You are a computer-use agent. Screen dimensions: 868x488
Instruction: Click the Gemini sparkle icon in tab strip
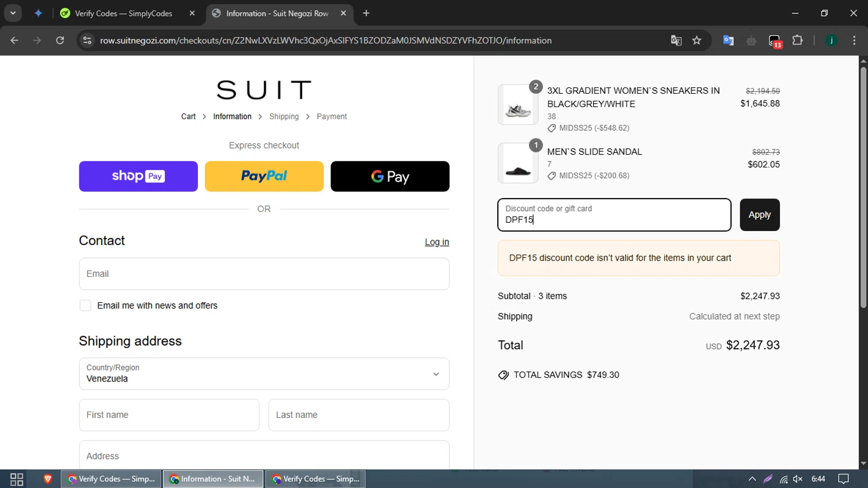[38, 13]
